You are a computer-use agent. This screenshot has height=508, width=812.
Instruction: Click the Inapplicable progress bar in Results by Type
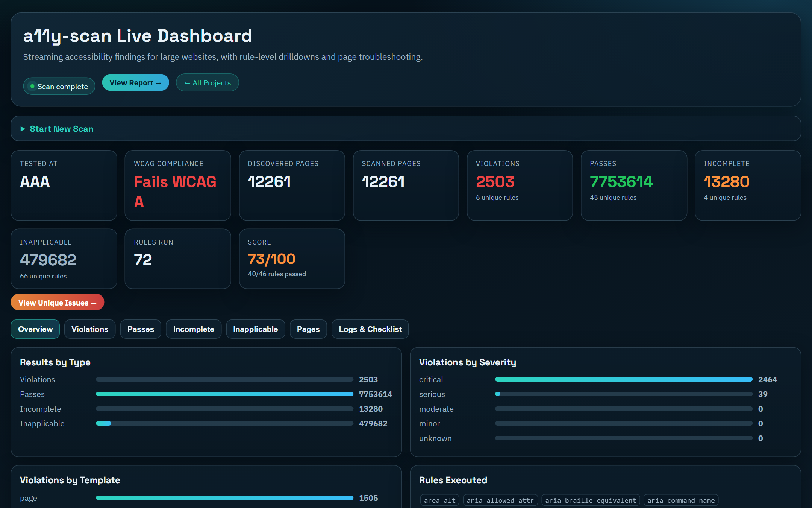pyautogui.click(x=224, y=423)
